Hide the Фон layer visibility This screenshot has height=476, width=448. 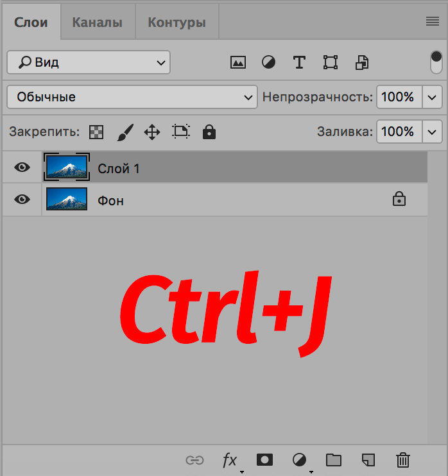[22, 200]
